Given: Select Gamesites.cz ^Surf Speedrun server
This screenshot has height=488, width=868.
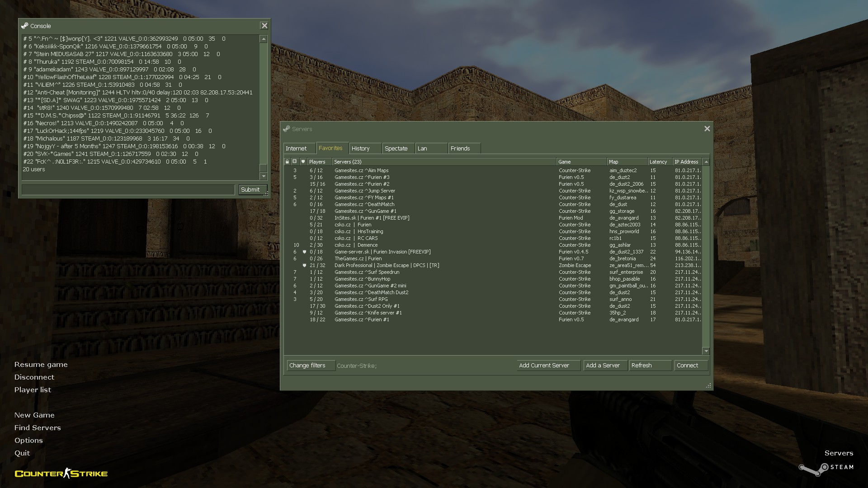Looking at the screenshot, I should click(x=493, y=272).
